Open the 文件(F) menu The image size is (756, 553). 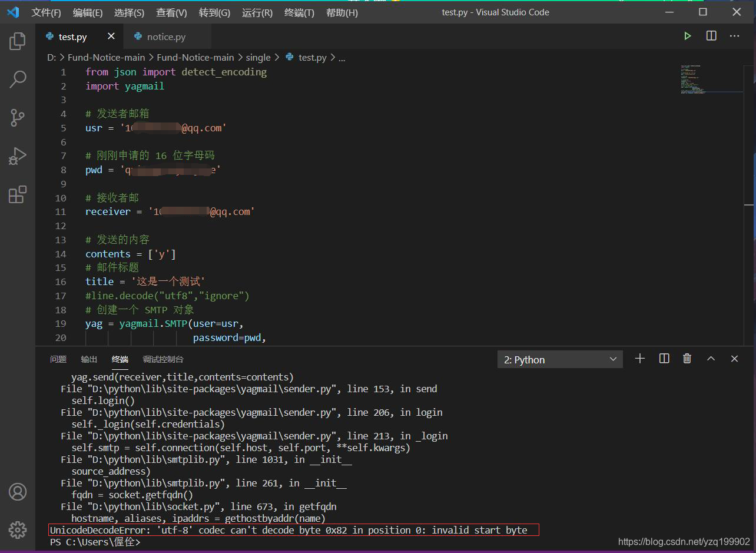tap(46, 12)
